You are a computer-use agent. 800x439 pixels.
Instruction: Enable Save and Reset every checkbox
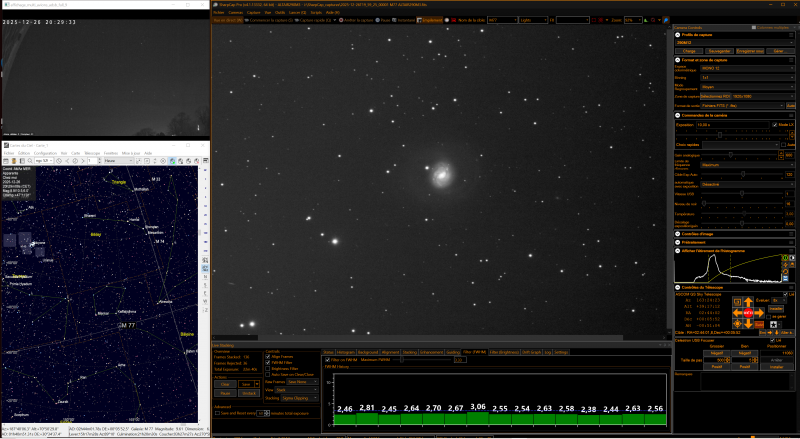point(217,413)
